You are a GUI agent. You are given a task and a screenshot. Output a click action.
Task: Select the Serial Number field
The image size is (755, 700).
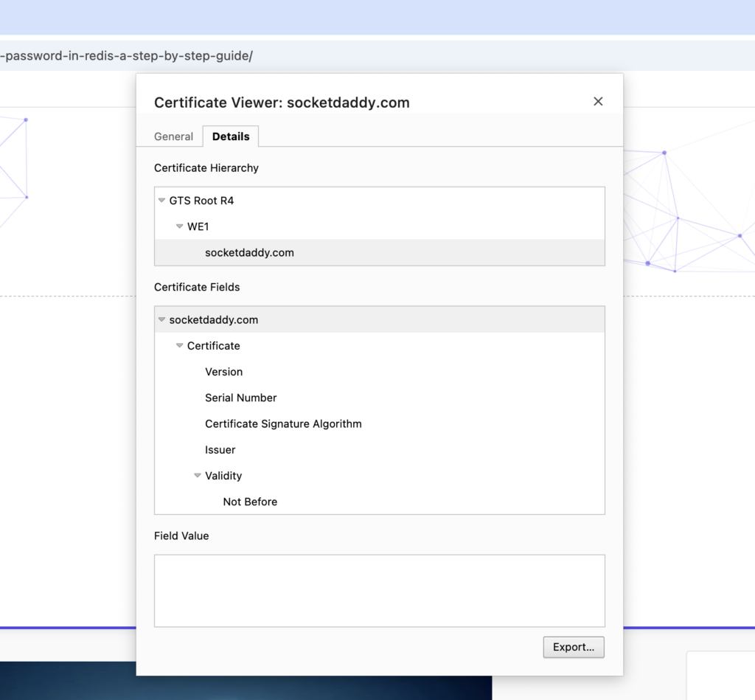[x=380, y=398]
